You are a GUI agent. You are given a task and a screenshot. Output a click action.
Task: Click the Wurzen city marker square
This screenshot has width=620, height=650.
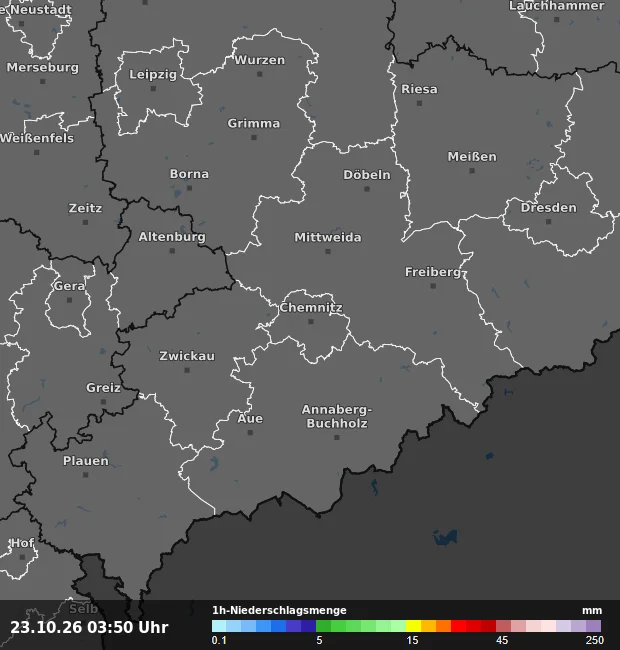tap(260, 74)
